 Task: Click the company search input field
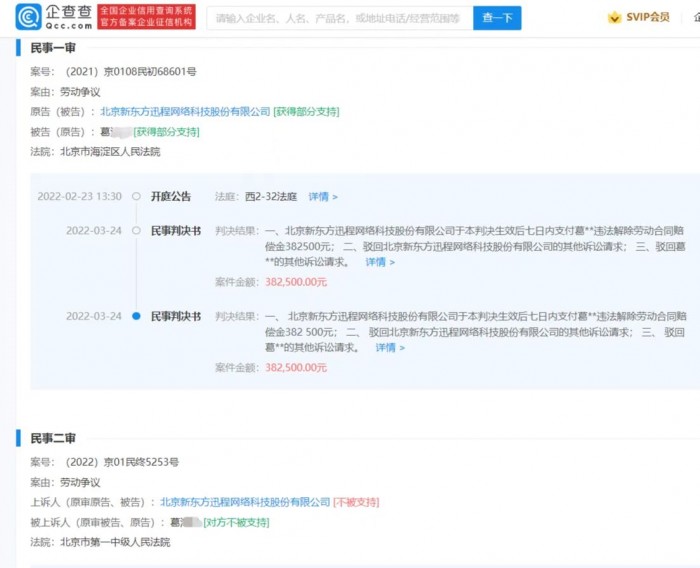pos(338,18)
